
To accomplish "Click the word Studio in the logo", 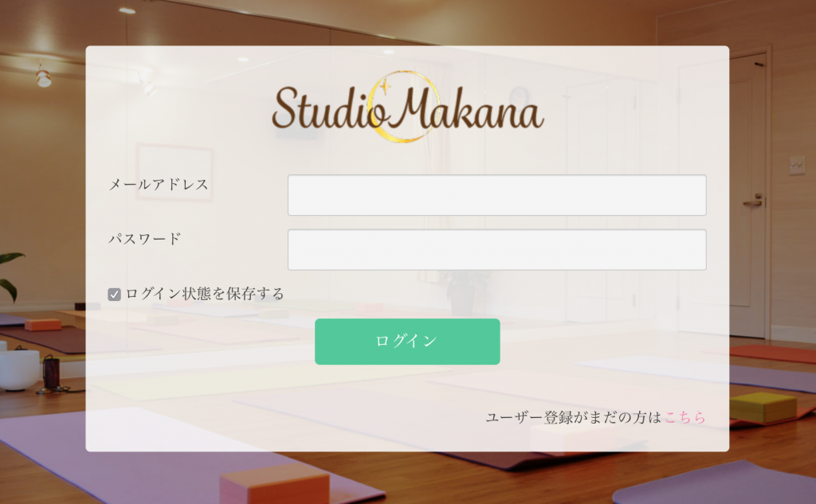I will point(328,109).
